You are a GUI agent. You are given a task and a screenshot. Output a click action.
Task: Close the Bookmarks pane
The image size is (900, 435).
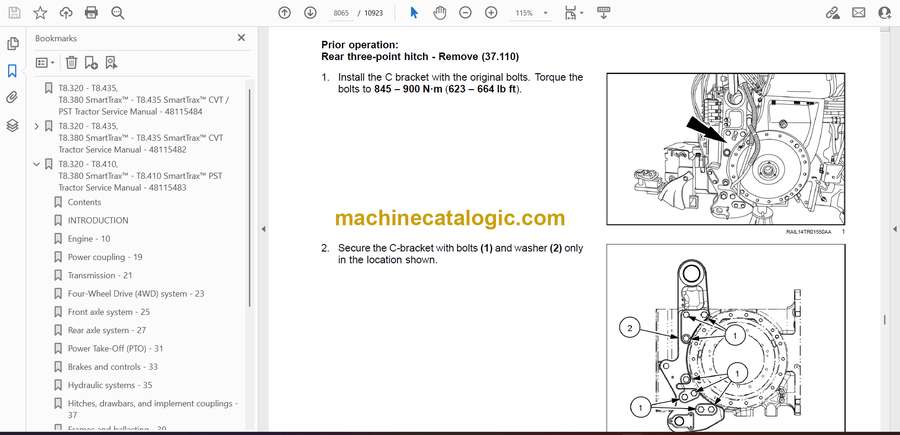pyautogui.click(x=241, y=38)
